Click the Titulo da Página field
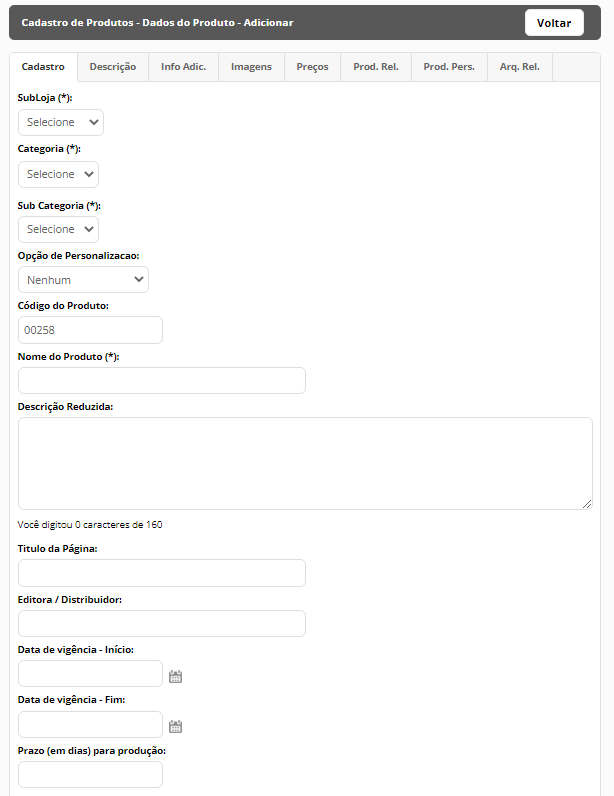The width and height of the screenshot is (614, 796). (162, 573)
